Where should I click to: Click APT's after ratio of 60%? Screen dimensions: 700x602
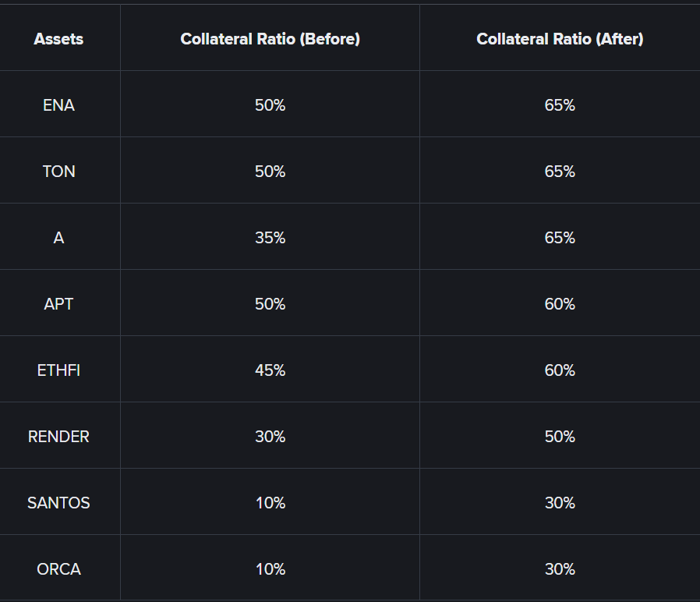[x=559, y=304]
